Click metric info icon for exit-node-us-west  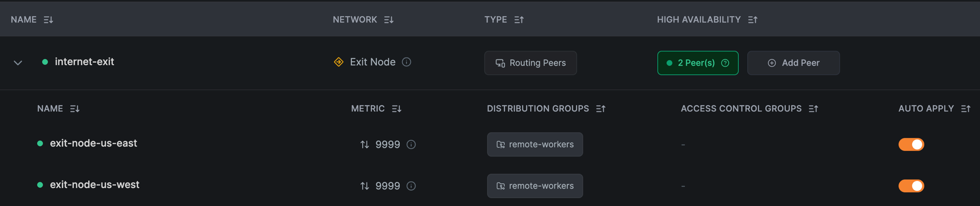point(412,186)
